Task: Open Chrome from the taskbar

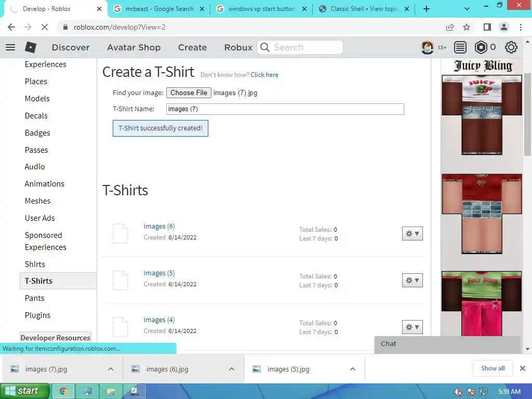Action: 63,391
